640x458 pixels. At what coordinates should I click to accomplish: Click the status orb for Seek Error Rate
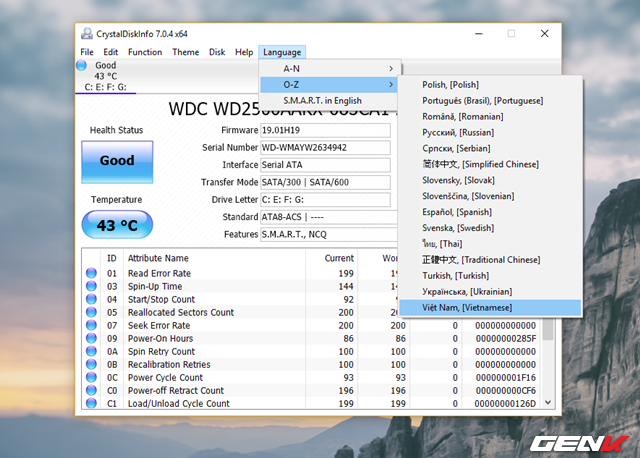click(91, 325)
